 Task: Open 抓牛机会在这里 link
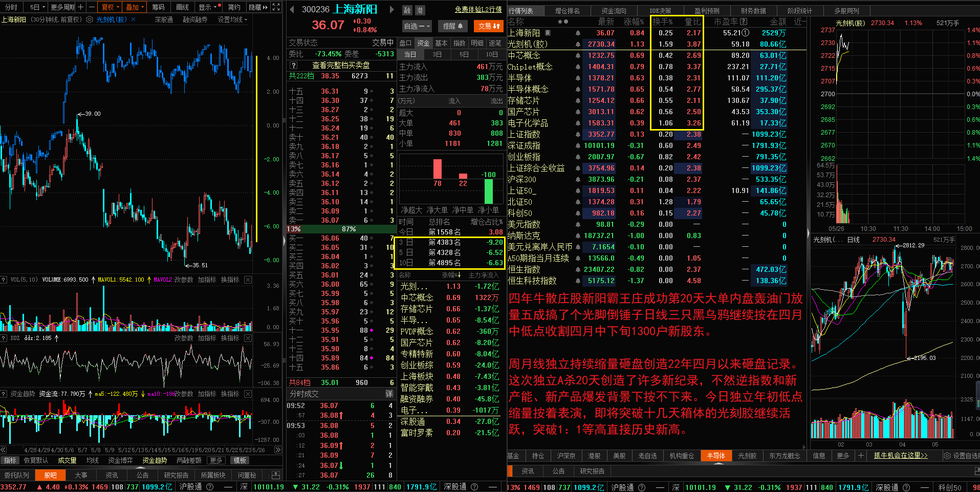pyautogui.click(x=901, y=456)
